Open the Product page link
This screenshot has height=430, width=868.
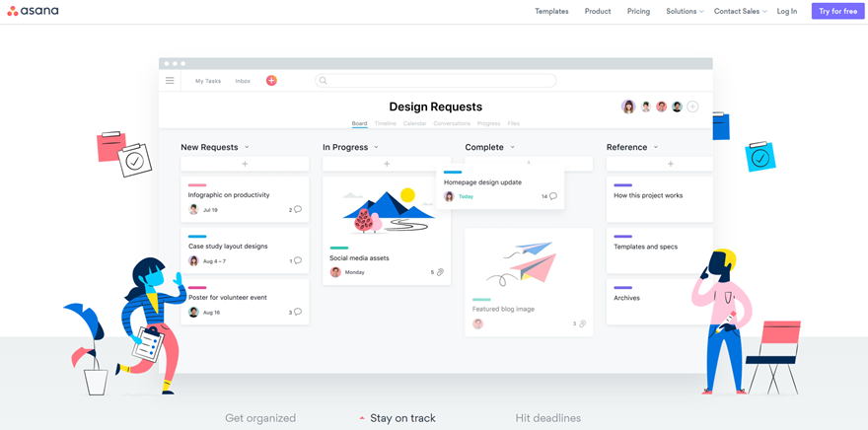598,11
